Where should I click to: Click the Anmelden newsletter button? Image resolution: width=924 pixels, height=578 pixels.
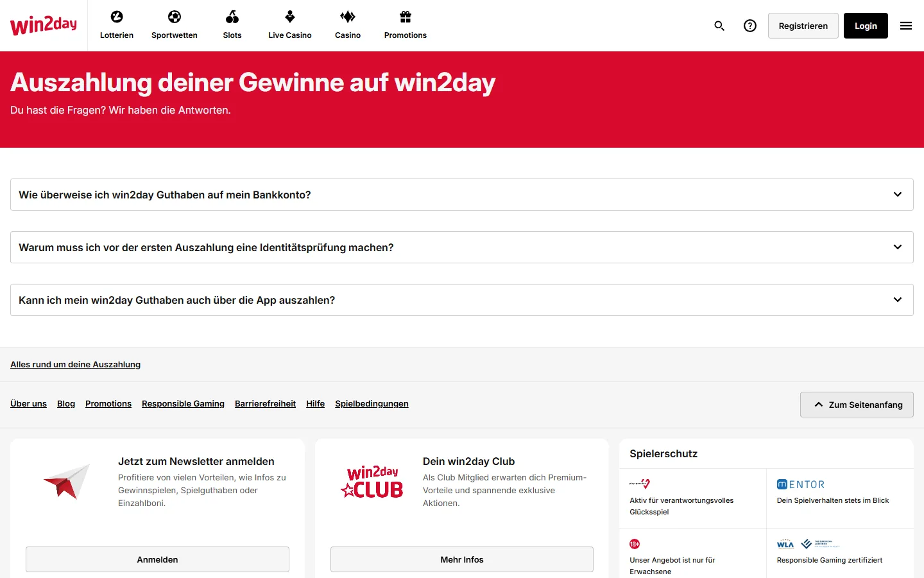(157, 559)
